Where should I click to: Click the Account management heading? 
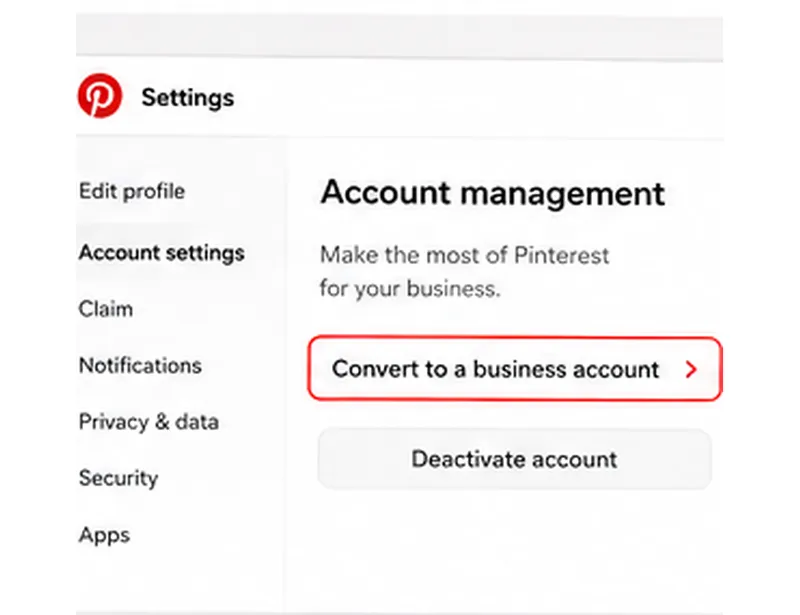pos(492,193)
